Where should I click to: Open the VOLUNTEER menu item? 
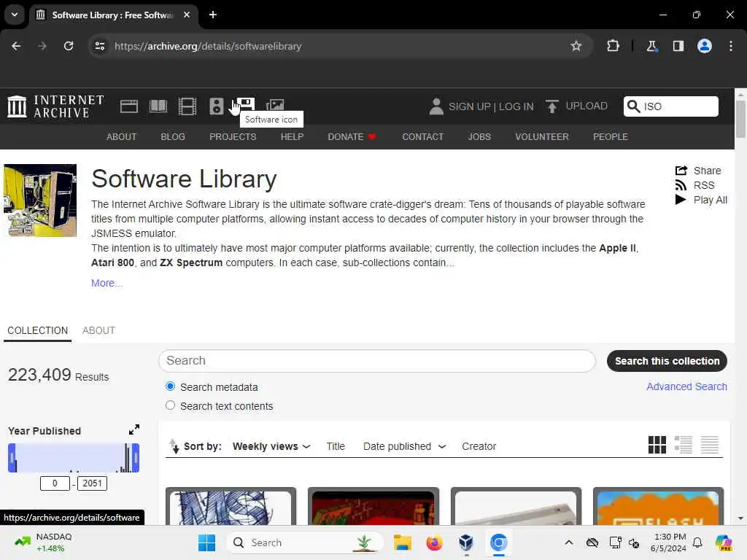pyautogui.click(x=542, y=136)
